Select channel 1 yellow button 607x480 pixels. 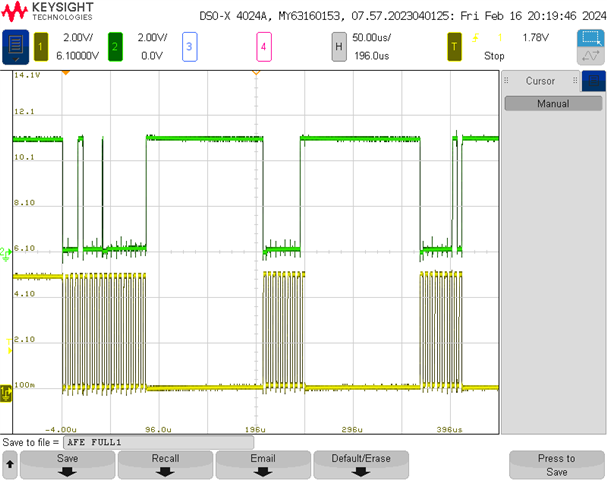point(41,47)
